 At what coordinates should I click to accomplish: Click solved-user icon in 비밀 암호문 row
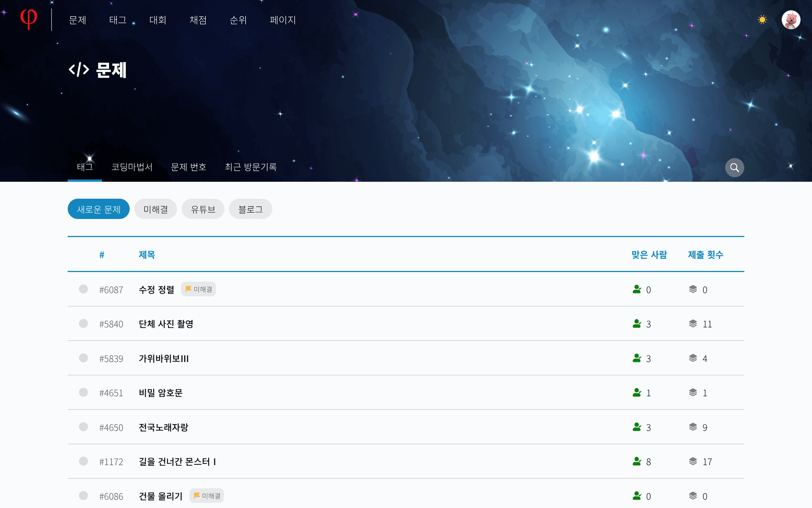[637, 392]
